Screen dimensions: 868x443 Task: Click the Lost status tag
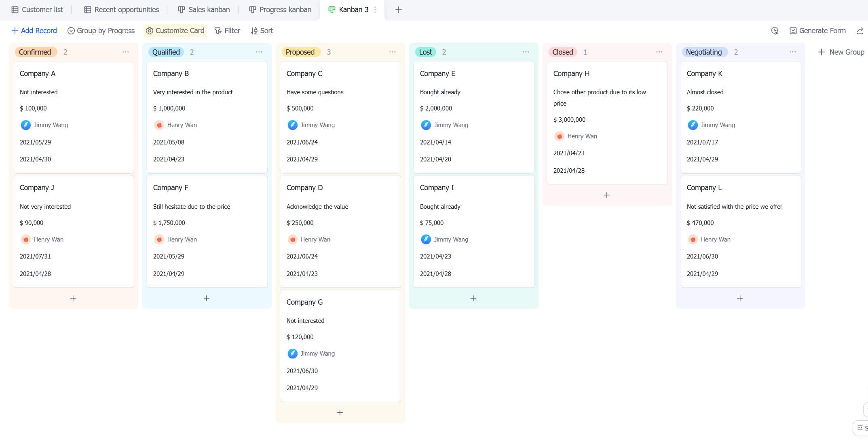[x=426, y=52]
